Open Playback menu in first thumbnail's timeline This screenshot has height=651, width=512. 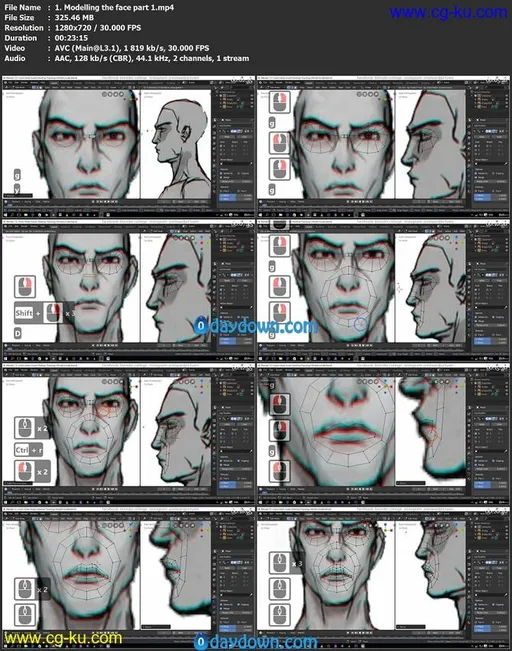pos(16,202)
